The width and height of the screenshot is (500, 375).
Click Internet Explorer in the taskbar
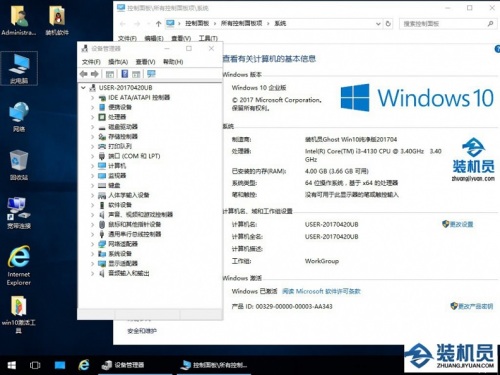tap(84, 365)
